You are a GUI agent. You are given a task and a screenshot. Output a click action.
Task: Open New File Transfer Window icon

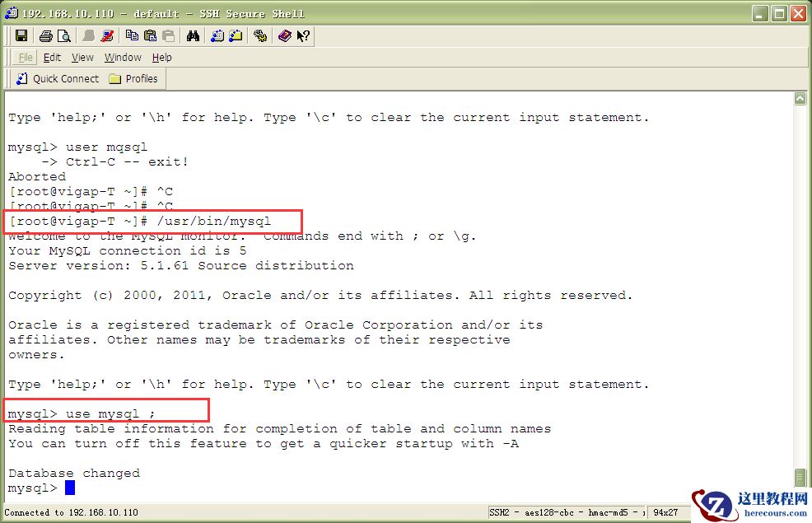click(x=236, y=35)
